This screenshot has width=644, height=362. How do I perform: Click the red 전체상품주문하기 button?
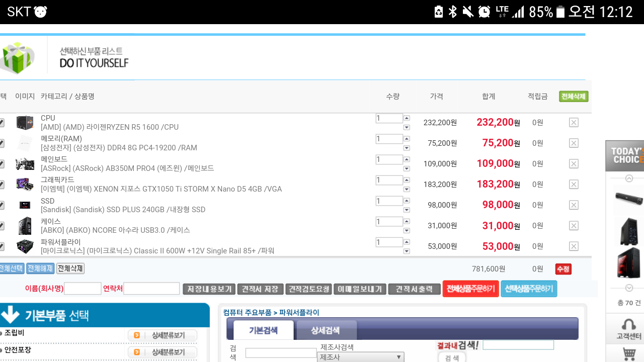click(x=470, y=289)
